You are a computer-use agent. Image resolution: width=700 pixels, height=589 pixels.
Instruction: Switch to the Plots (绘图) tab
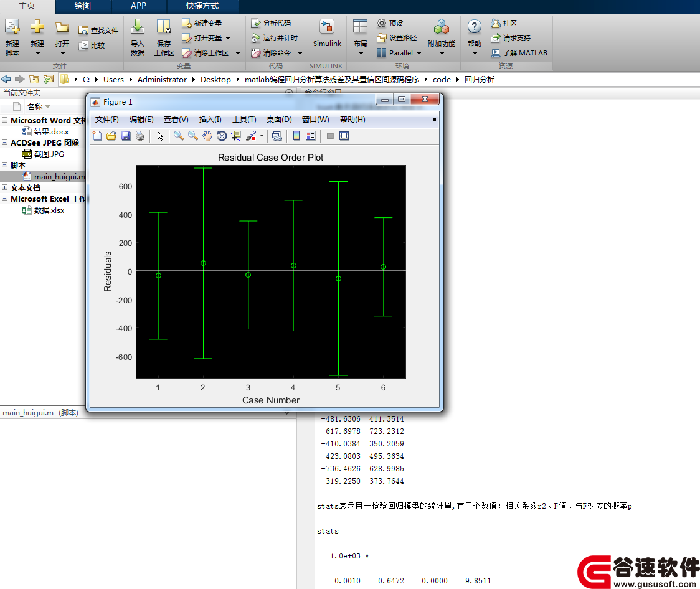tap(83, 6)
